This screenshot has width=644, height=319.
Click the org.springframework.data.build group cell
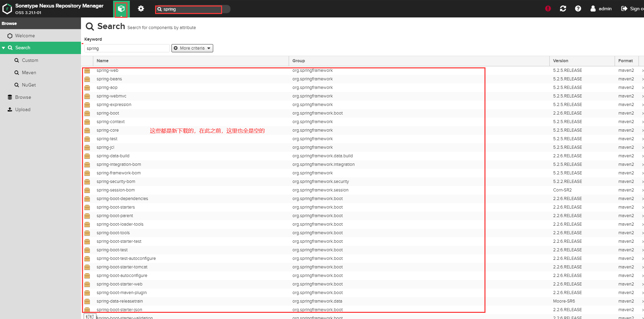pyautogui.click(x=323, y=156)
